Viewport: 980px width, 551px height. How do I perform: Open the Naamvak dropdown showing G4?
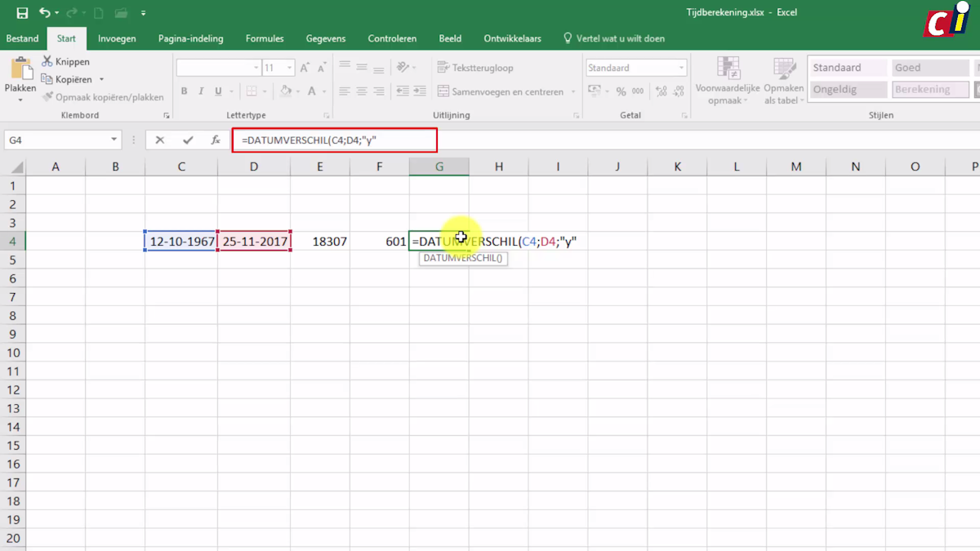114,140
